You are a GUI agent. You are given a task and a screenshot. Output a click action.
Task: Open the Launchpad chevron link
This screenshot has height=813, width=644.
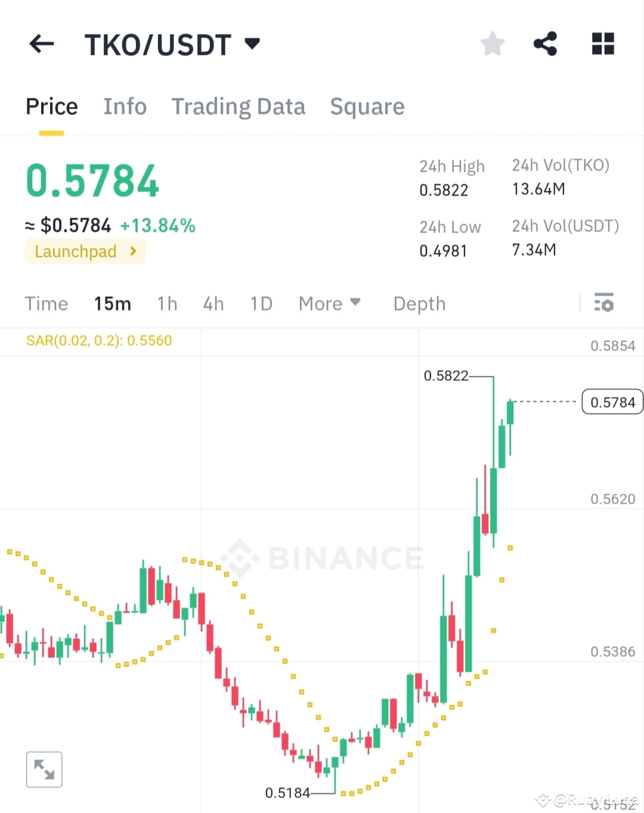(133, 251)
